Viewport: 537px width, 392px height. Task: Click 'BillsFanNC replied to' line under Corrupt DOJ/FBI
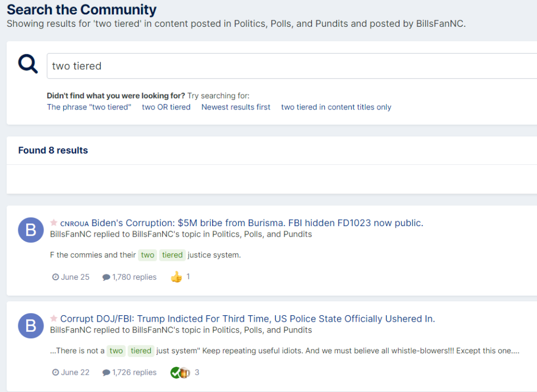[x=181, y=330]
